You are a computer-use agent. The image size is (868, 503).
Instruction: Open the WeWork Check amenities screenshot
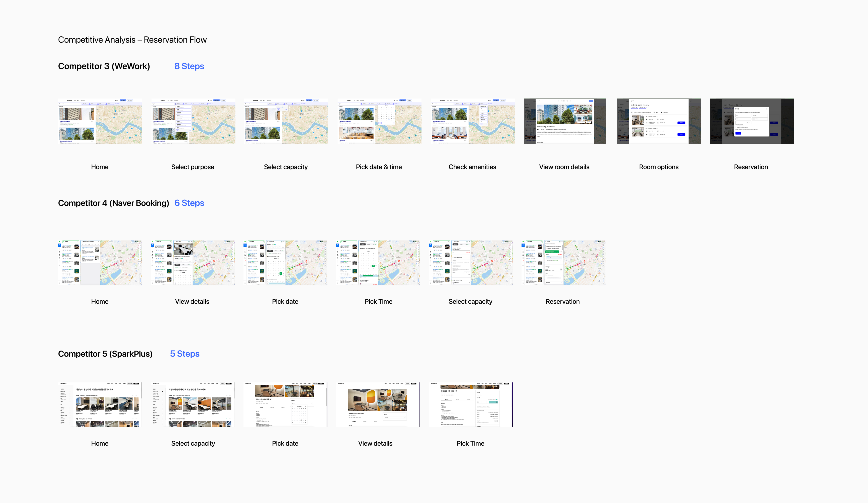[473, 121]
